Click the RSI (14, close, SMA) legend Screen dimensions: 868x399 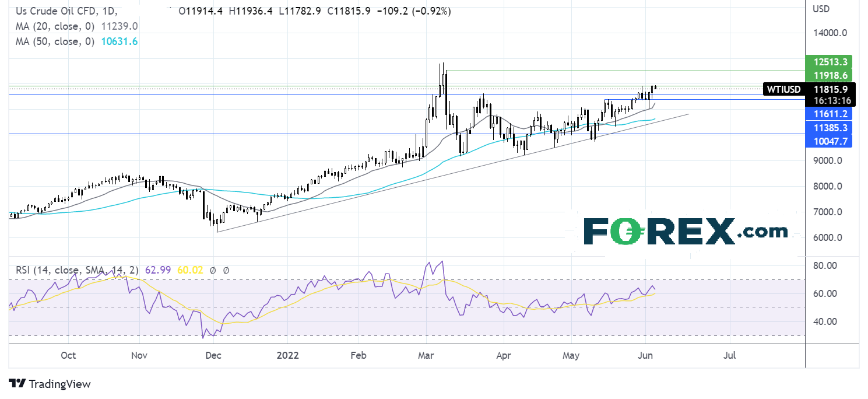click(73, 270)
